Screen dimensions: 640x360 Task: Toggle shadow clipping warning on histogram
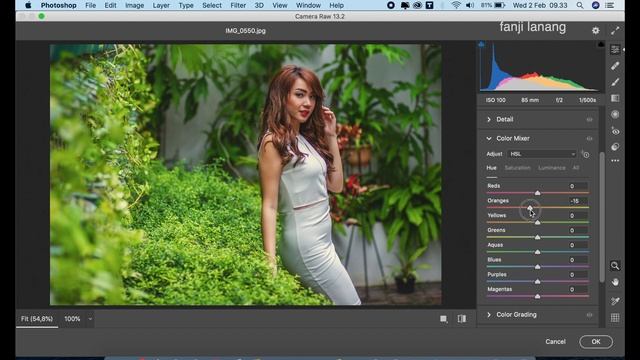tap(482, 44)
